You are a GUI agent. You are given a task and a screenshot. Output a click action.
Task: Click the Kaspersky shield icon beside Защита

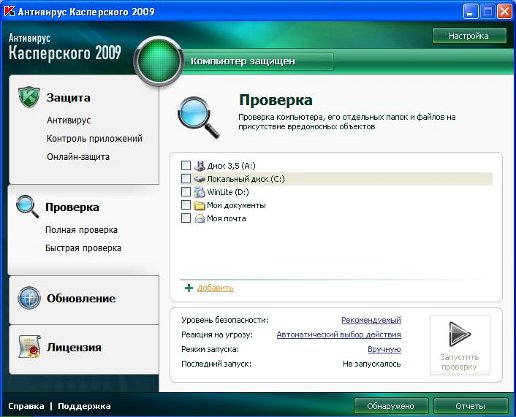point(29,97)
